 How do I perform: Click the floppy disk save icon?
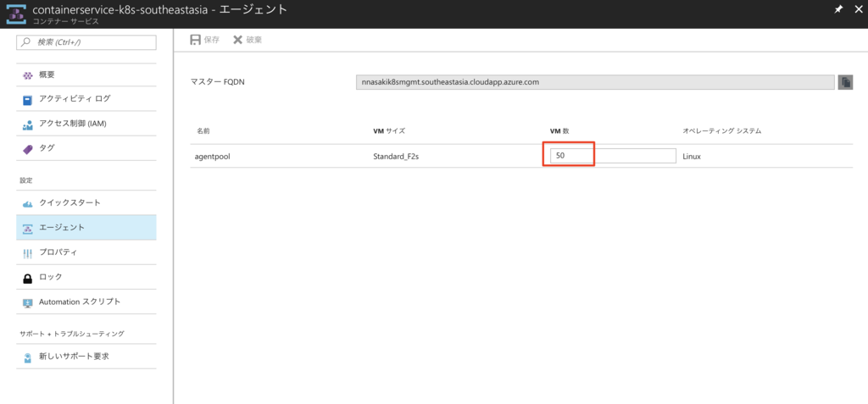pyautogui.click(x=195, y=40)
